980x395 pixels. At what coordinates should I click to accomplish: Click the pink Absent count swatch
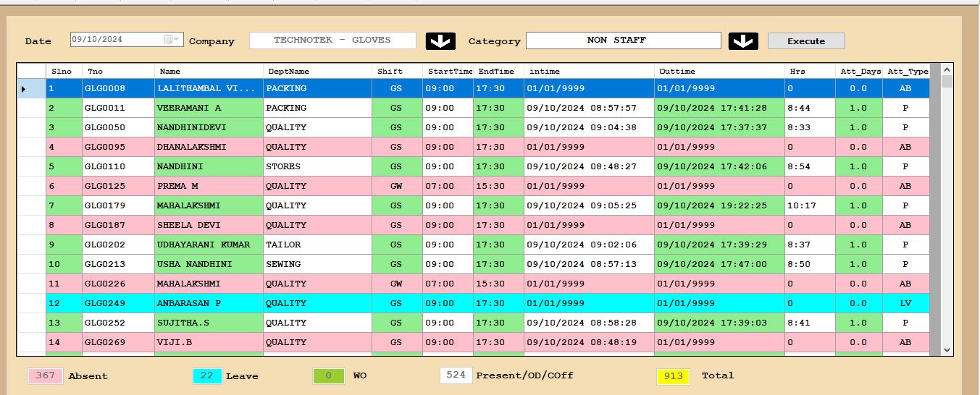[x=45, y=375]
